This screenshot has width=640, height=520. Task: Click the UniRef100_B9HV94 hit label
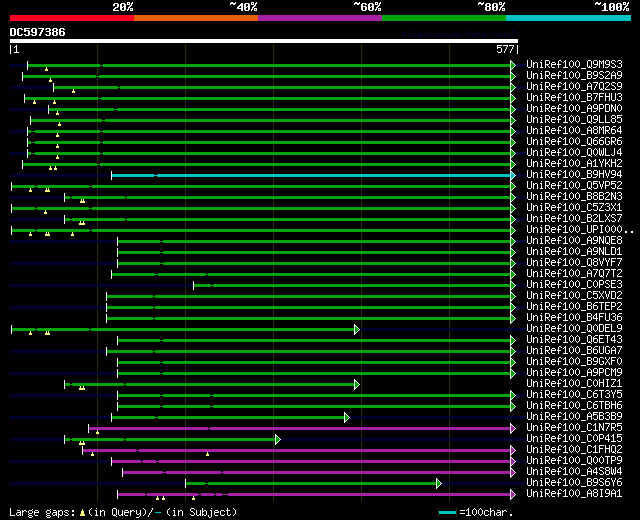(x=574, y=174)
